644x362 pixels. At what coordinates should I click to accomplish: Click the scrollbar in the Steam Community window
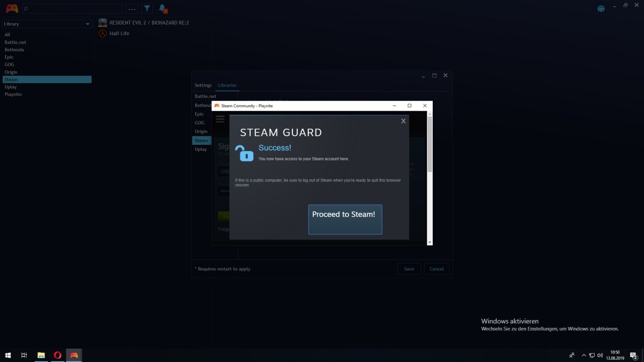[430, 144]
